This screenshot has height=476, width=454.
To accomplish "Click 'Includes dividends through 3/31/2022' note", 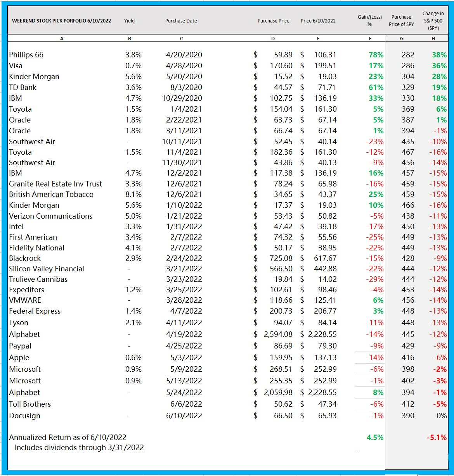I will coord(79,447).
